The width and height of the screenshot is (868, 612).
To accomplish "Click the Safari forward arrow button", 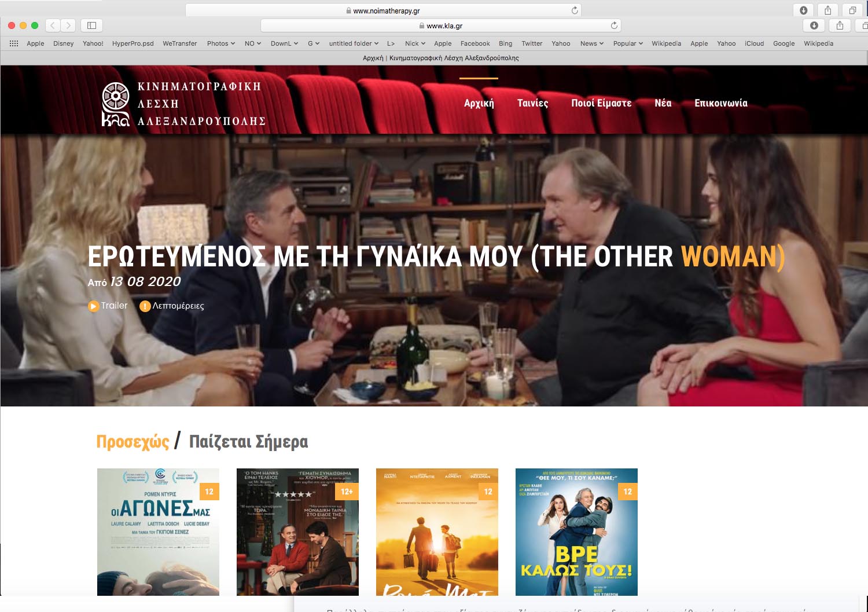I will click(x=68, y=25).
